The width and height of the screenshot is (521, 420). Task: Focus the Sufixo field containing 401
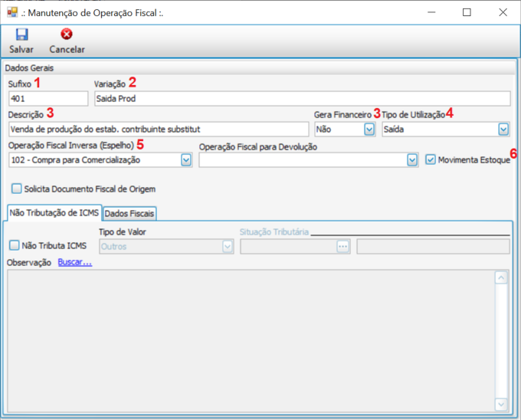click(x=48, y=99)
